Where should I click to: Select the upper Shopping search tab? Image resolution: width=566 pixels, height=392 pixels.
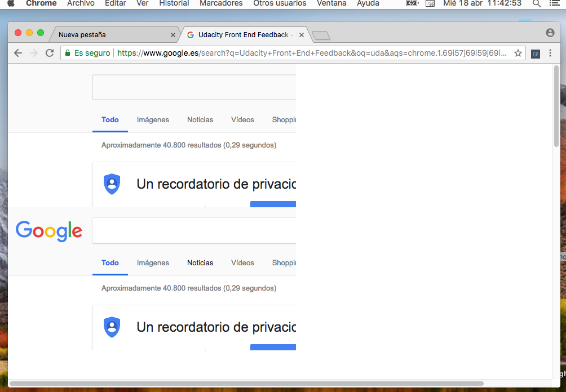[284, 120]
